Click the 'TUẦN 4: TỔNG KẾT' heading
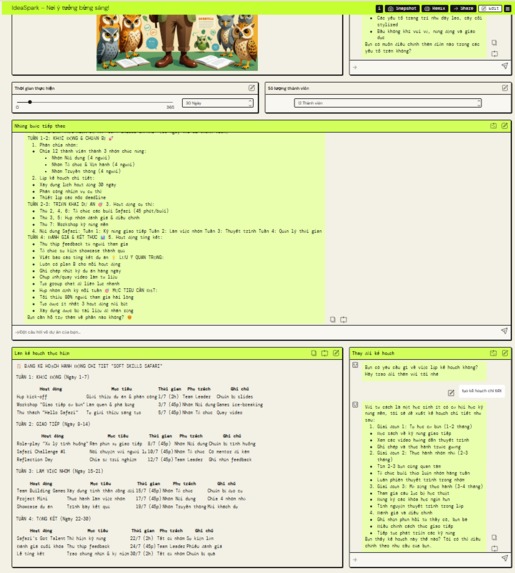The width and height of the screenshot is (515, 573). tap(53, 519)
